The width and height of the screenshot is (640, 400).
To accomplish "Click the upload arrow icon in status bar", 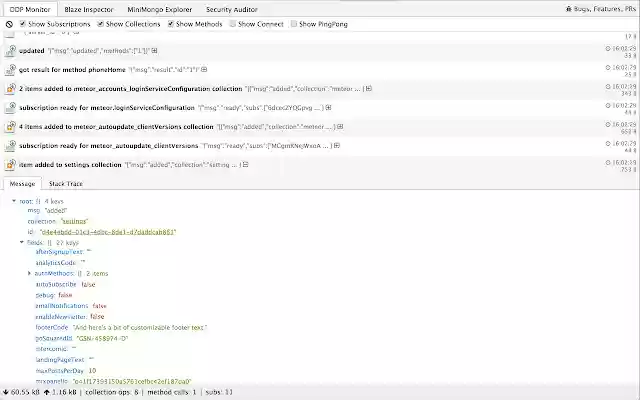I will click(47, 392).
